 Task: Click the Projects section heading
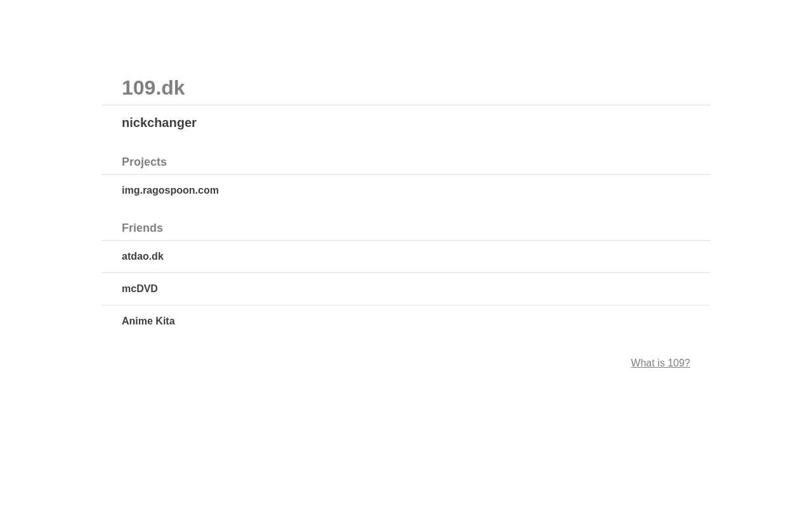144,162
